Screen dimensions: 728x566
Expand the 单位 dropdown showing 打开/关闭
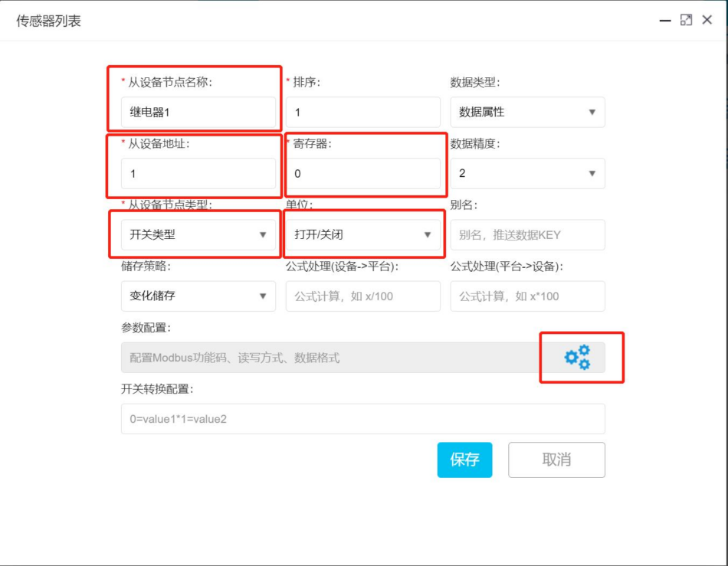click(x=363, y=234)
